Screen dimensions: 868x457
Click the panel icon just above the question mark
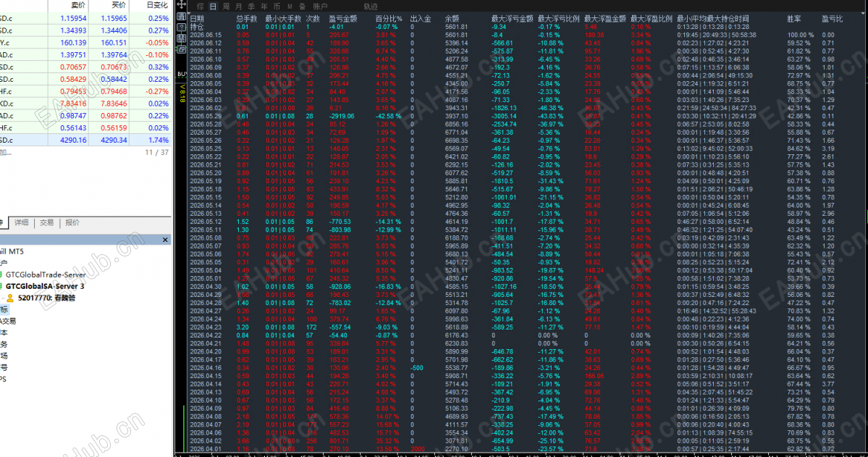(181, 17)
